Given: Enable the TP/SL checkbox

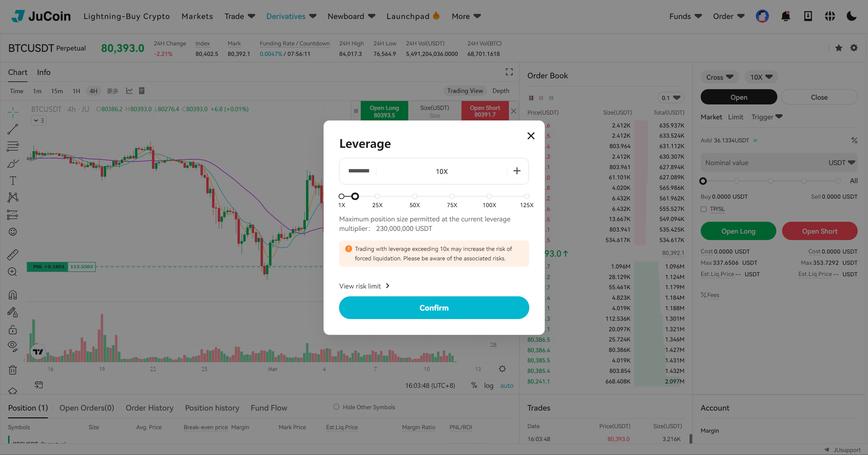Looking at the screenshot, I should tap(704, 209).
